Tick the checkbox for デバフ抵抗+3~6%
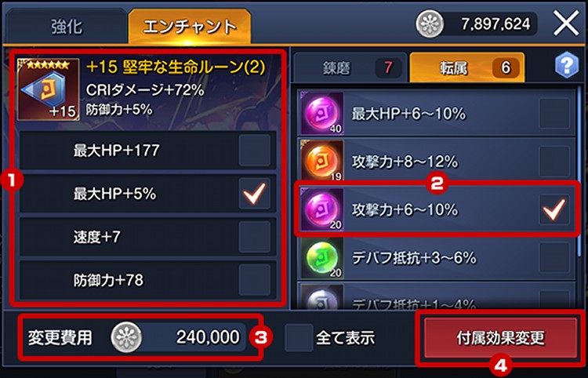 (554, 258)
